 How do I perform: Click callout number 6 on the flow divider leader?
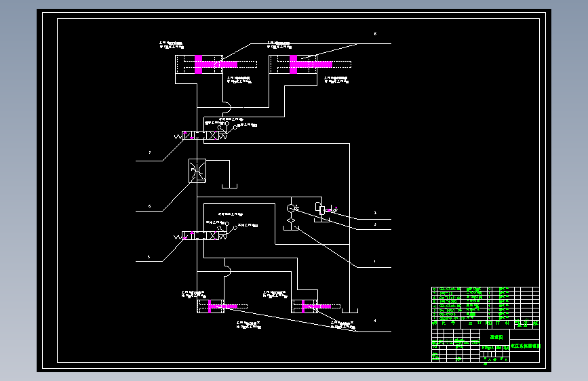[150, 206]
